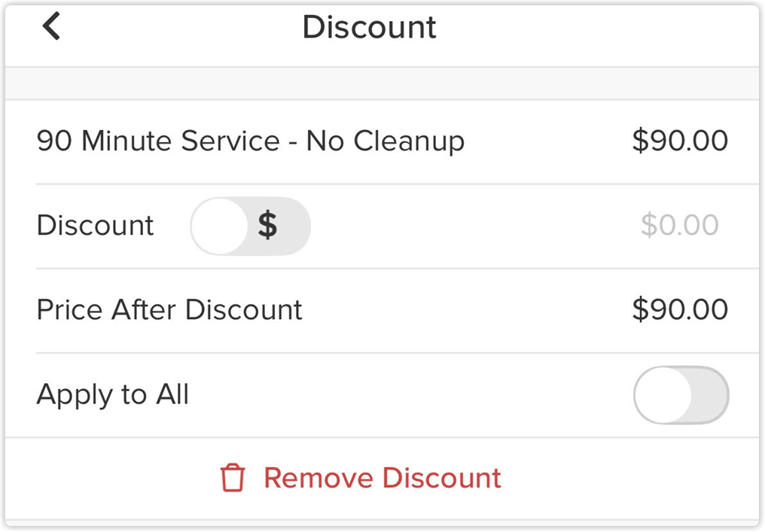Screen dimensions: 765x532
Task: Select the 90 Minute Service - No Cleanup row
Action: (x=382, y=142)
